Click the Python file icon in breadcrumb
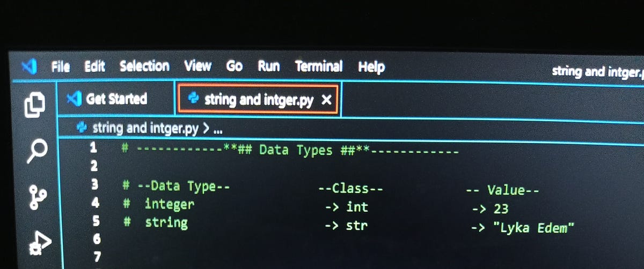This screenshot has height=269, width=644. coord(82,128)
